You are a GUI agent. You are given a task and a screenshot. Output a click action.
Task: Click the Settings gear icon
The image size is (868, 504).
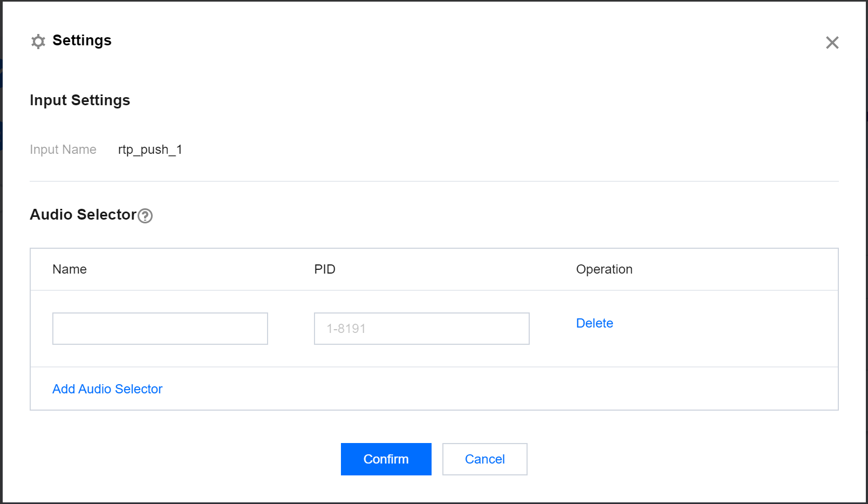38,42
